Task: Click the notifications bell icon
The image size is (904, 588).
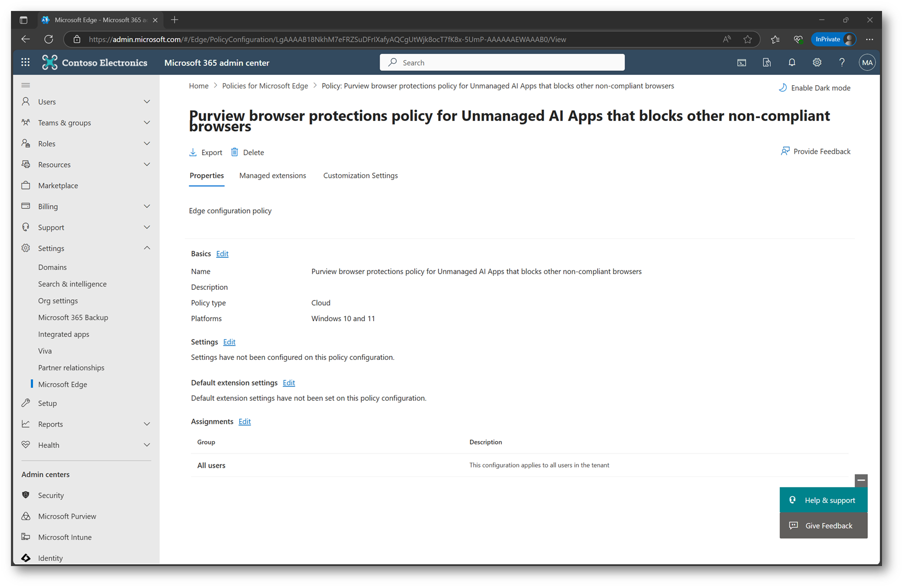Action: point(791,62)
